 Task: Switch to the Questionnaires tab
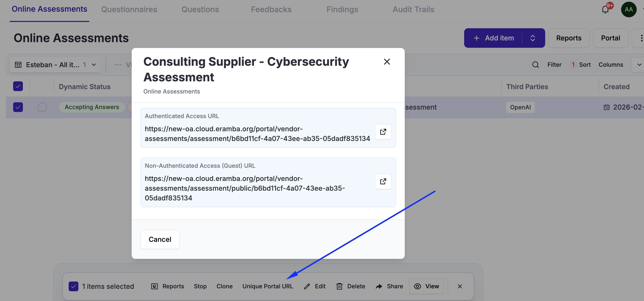click(x=129, y=9)
